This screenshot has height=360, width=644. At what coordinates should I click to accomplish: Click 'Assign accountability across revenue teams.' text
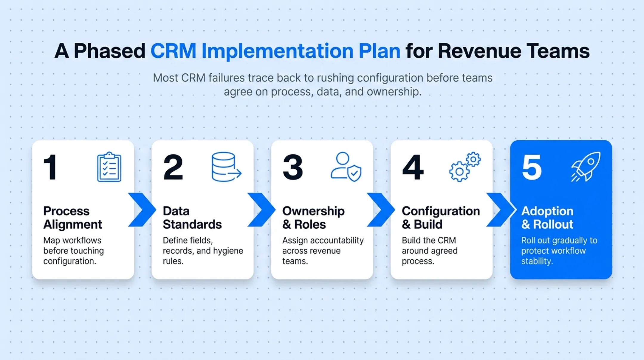pyautogui.click(x=323, y=251)
